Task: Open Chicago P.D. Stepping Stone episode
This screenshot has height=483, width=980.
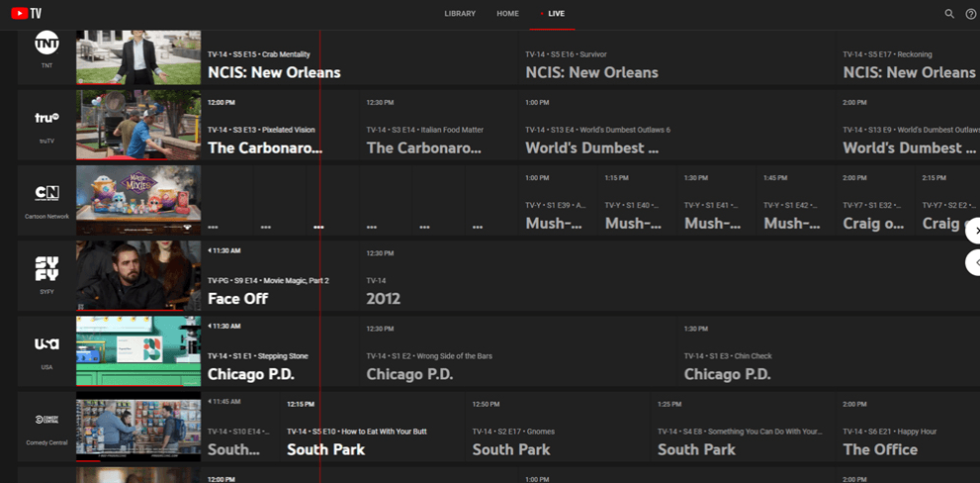Action: 280,351
